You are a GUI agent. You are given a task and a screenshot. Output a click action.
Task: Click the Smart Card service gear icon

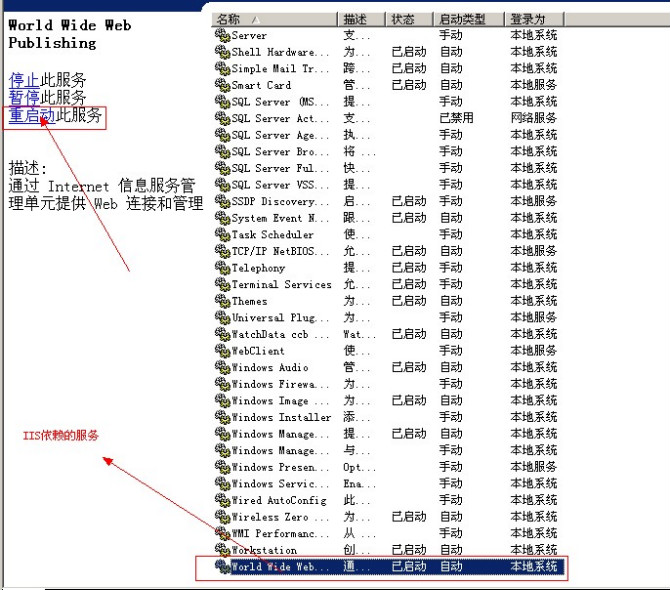(x=222, y=85)
